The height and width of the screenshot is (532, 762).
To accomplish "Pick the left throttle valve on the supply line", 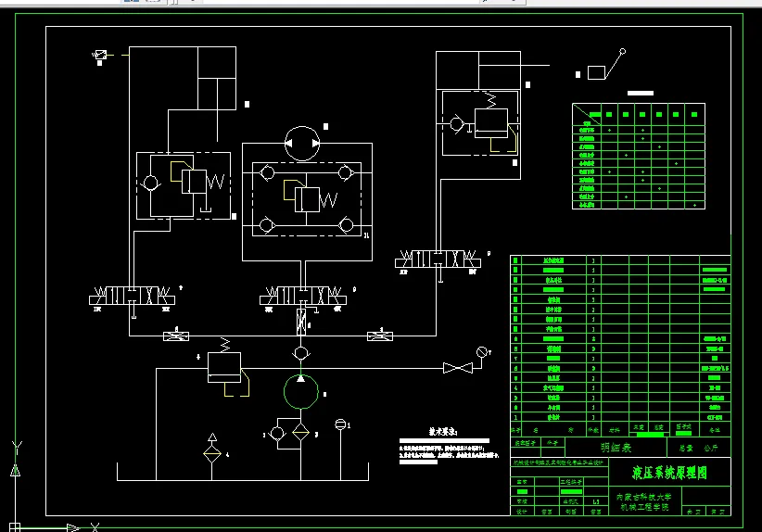I will click(x=176, y=336).
